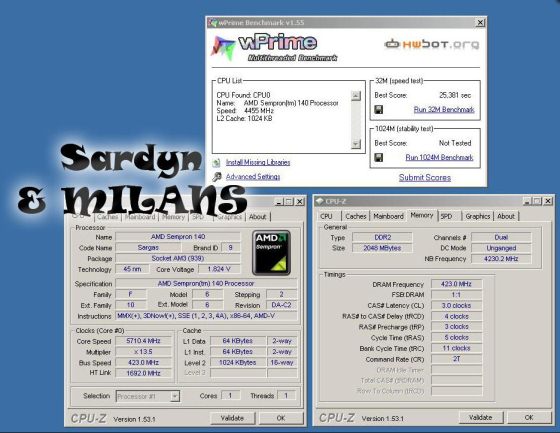
Task: Click the CPU-Z title bar icon in Memory window
Action: pos(320,201)
